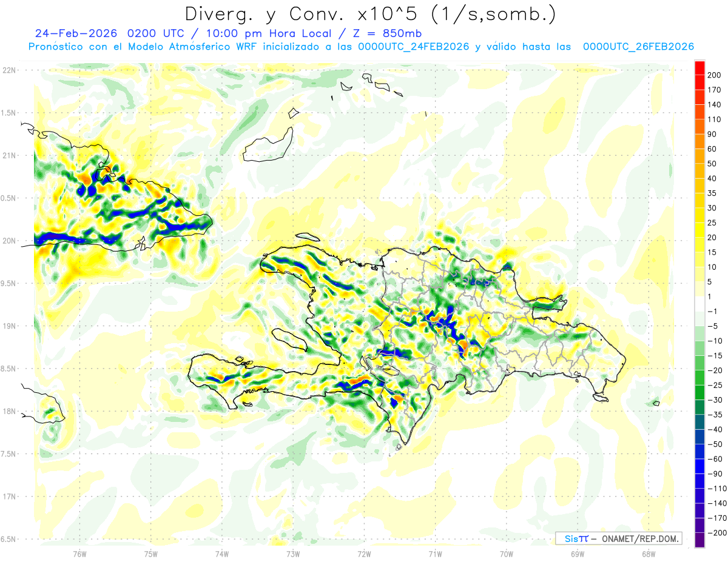Click the colorbar value '-200'

pyautogui.click(x=717, y=532)
